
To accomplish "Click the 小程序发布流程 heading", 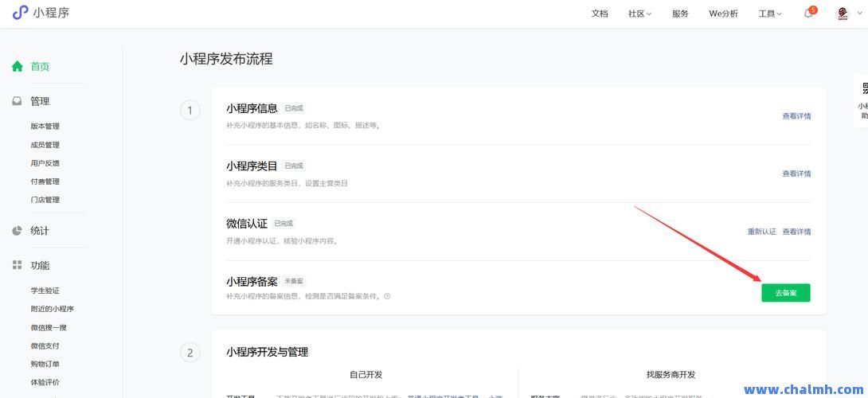I will click(x=226, y=59).
